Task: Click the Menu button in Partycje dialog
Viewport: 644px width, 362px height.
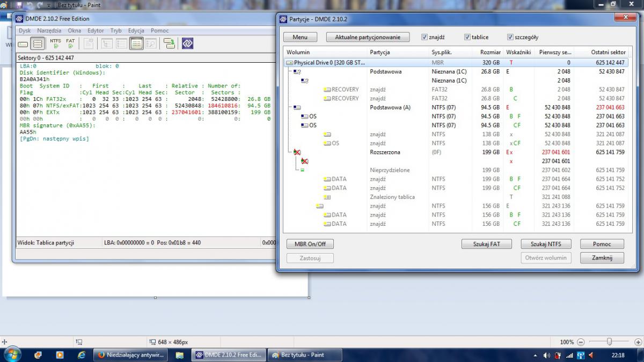Action: pos(300,37)
